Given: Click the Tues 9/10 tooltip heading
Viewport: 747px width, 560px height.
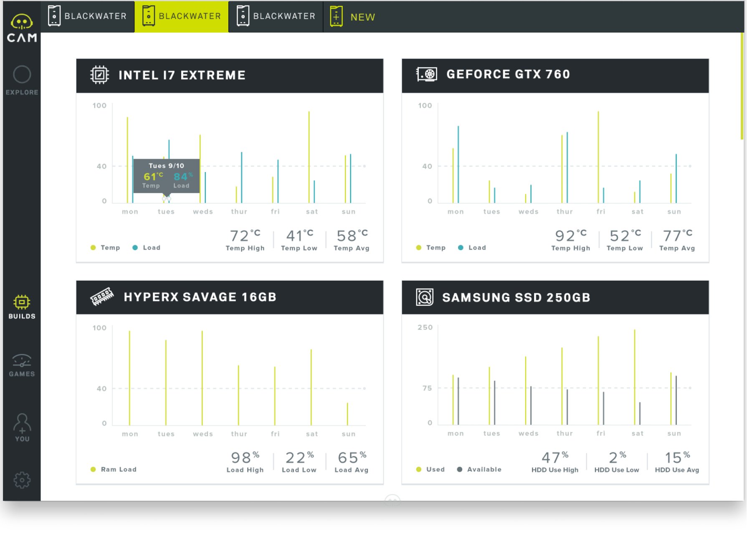Looking at the screenshot, I should 166,166.
